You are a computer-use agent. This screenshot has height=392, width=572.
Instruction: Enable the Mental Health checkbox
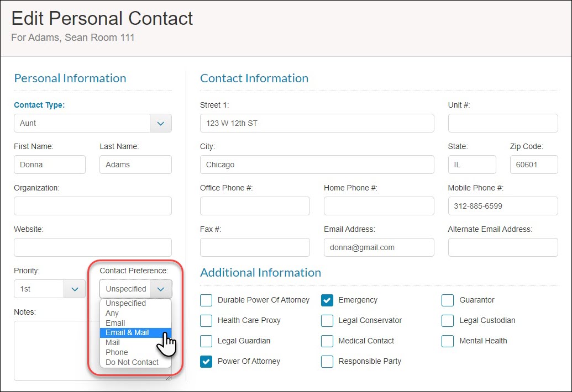click(448, 341)
